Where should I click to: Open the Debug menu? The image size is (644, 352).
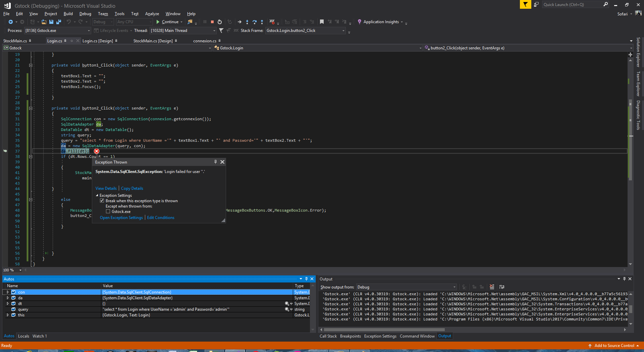pyautogui.click(x=85, y=14)
